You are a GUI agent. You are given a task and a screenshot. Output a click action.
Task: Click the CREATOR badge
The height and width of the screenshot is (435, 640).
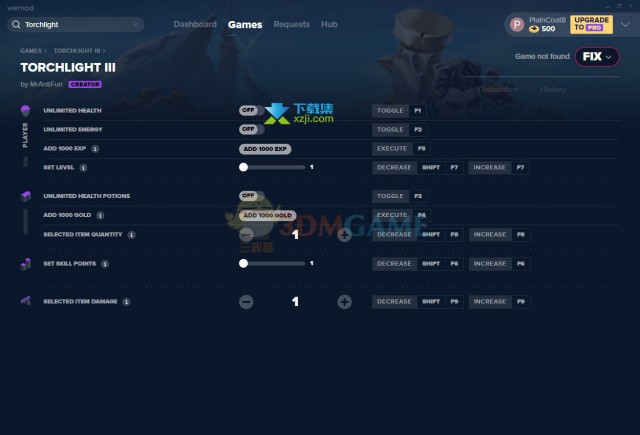[x=85, y=84]
